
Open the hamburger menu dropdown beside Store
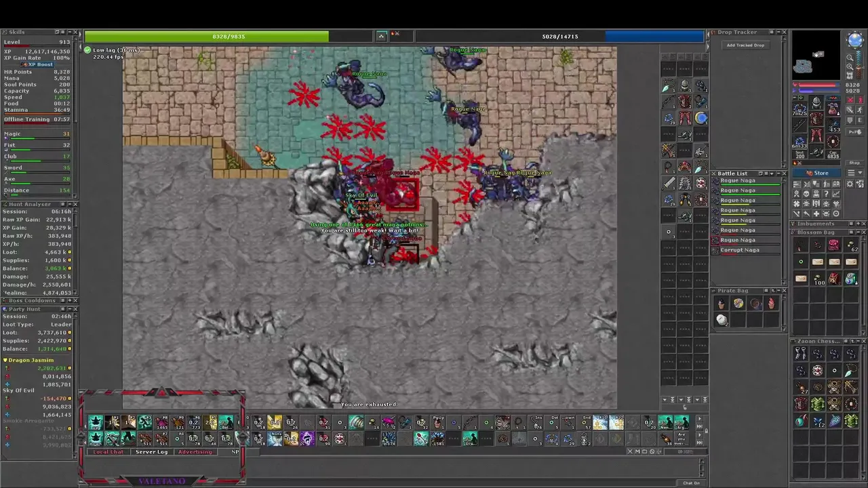855,173
